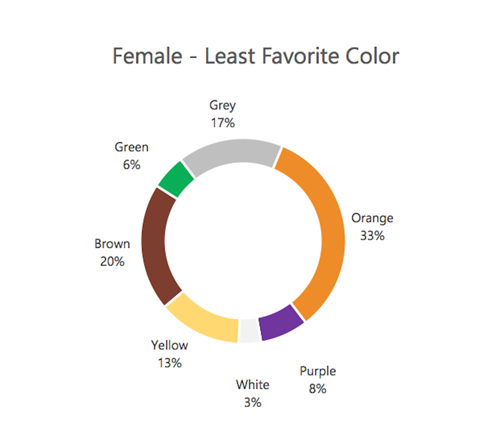Click the 'Brown' data label
Viewport: 500px width, 448px height.
pos(112,244)
